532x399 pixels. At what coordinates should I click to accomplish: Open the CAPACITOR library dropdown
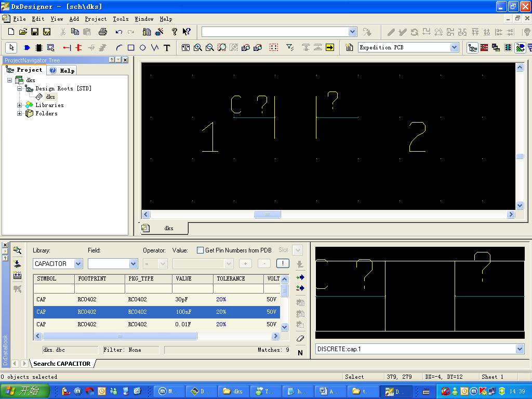[78, 264]
